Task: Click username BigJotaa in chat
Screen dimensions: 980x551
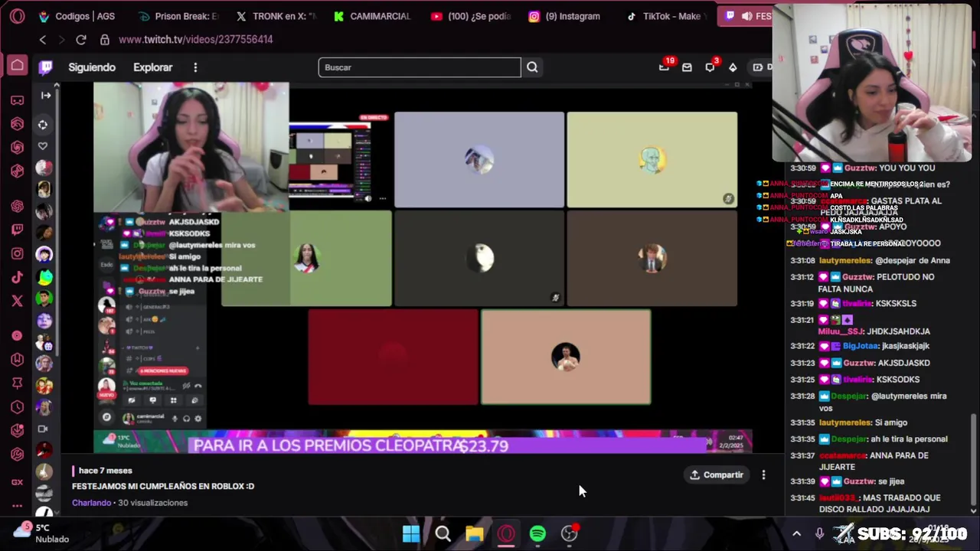Action: coord(861,346)
